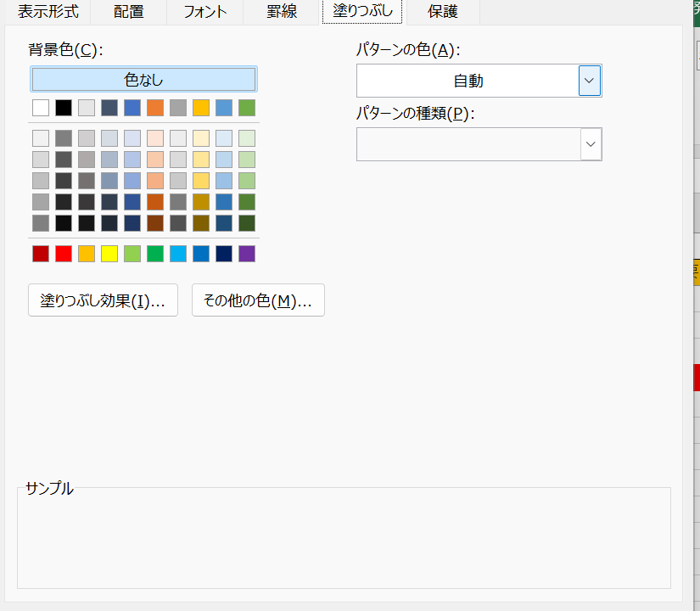Open その他の色 more colors dialog
This screenshot has height=611, width=700.
pos(258,300)
